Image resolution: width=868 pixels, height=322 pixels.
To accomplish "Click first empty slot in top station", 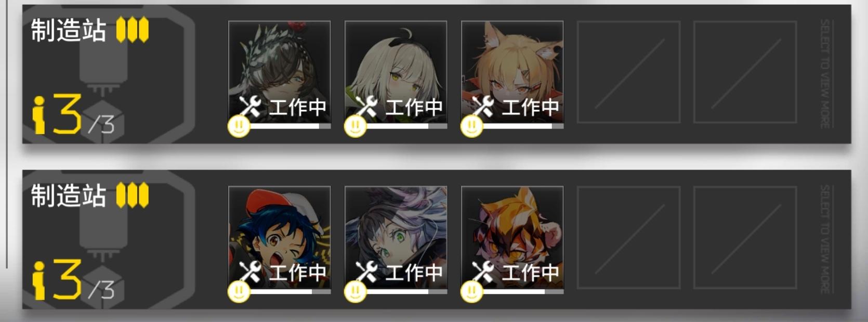I will (629, 72).
